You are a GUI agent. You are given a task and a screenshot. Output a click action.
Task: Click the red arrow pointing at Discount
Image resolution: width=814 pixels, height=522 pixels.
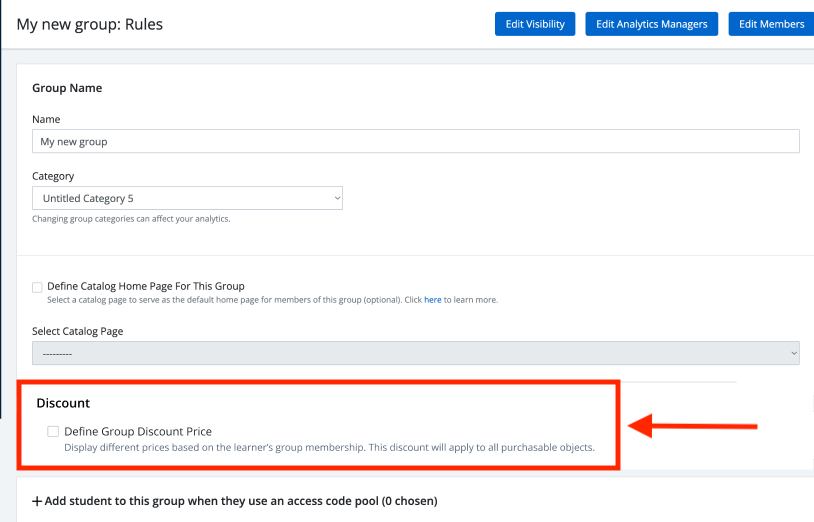tap(693, 426)
